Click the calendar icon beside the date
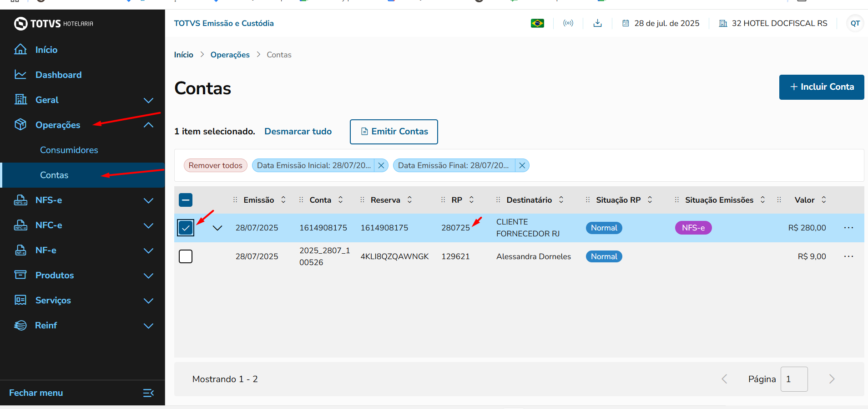The width and height of the screenshot is (868, 409). [x=626, y=23]
